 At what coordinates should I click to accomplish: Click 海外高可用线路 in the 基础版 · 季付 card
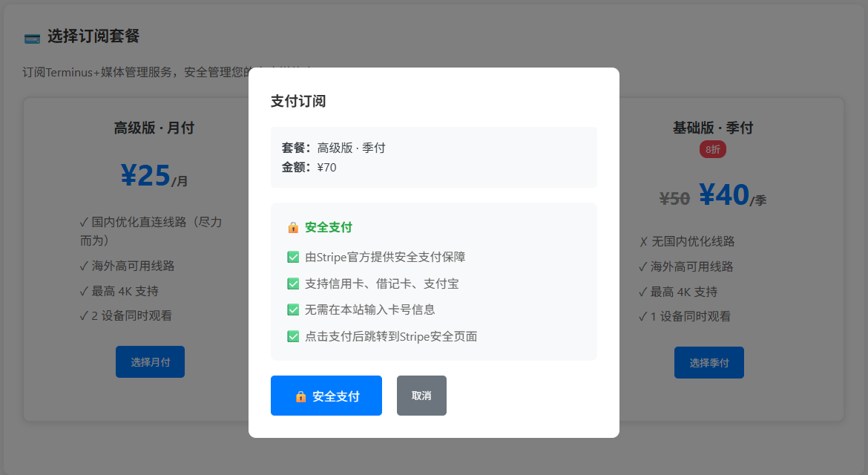(686, 266)
